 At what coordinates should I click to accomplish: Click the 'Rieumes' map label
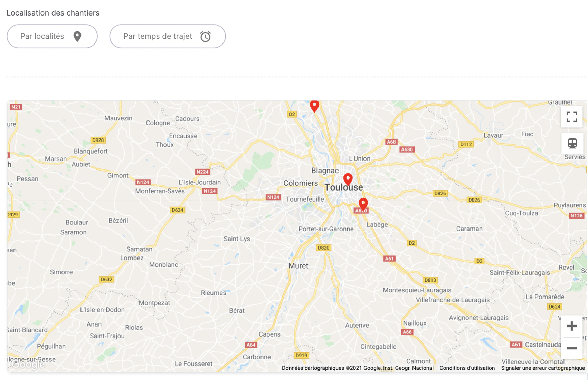214,293
